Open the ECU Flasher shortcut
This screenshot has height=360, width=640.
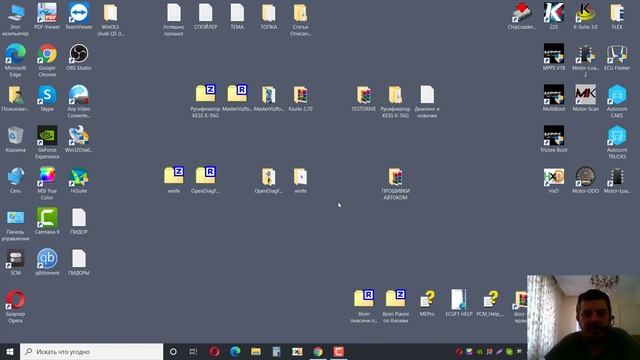click(x=617, y=54)
